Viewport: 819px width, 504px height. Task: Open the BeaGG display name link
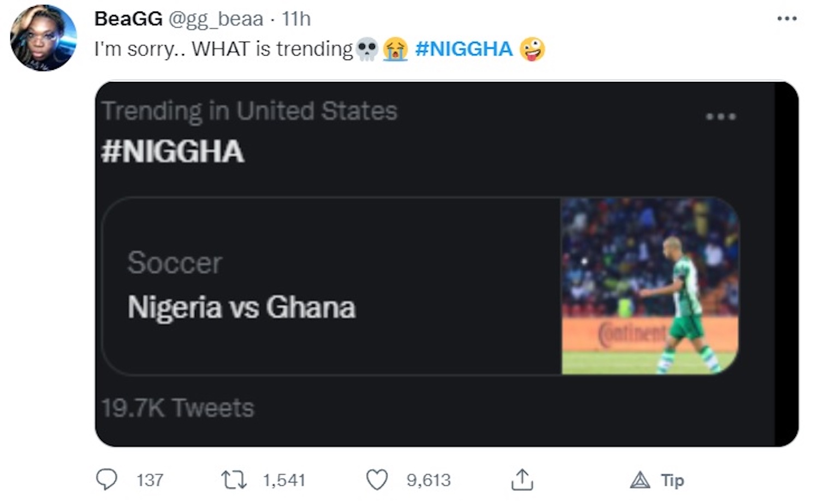pos(128,19)
